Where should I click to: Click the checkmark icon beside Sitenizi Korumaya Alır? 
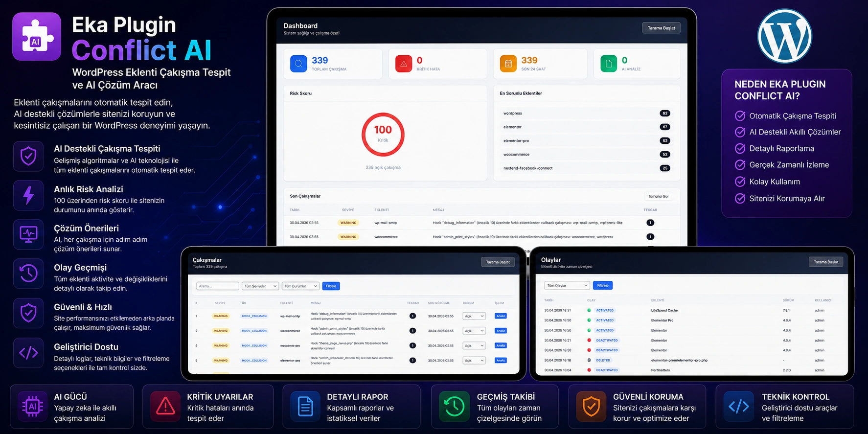click(x=740, y=198)
